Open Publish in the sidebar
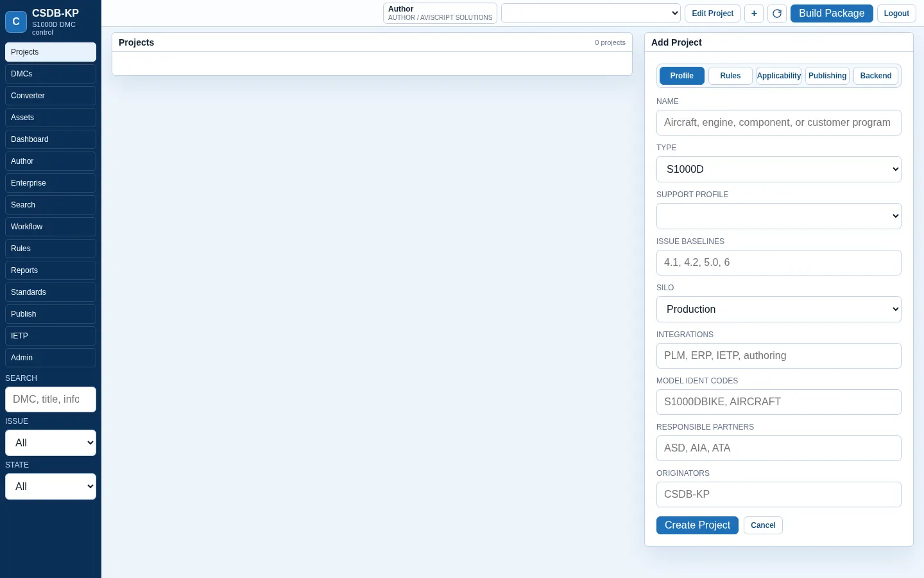The height and width of the screenshot is (578, 924). point(51,314)
